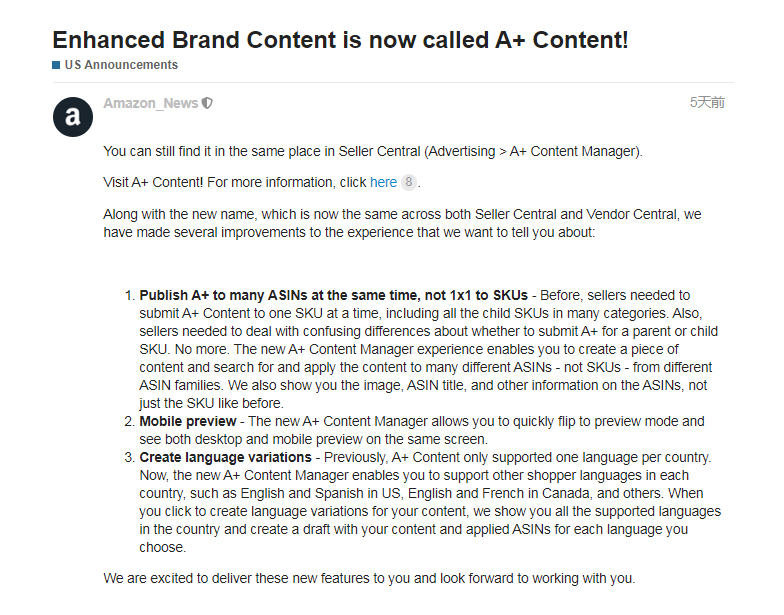Click the '8' link click-count badge
Viewport: 784px width, 615px height.
pos(408,182)
